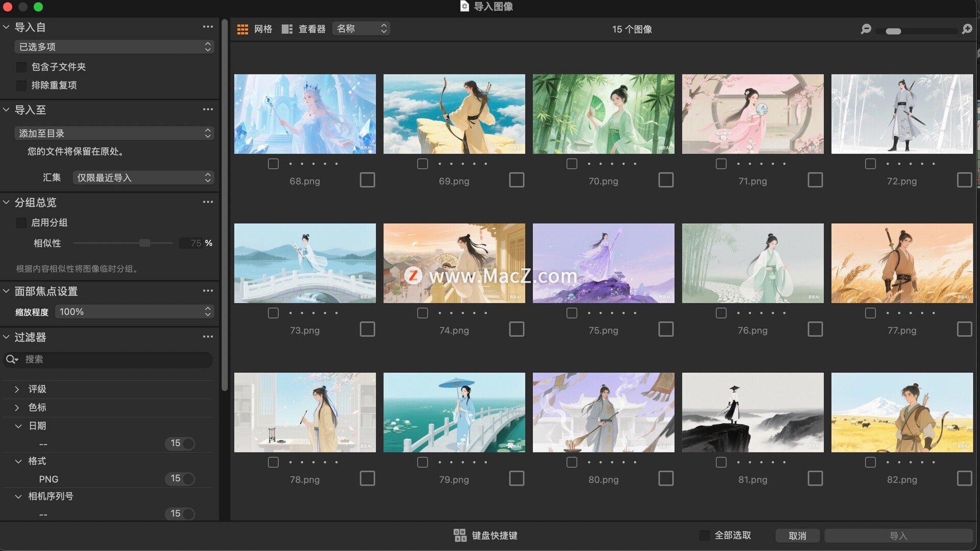Click the star rating dots under 72.png
This screenshot has height=551, width=980.
(x=911, y=164)
